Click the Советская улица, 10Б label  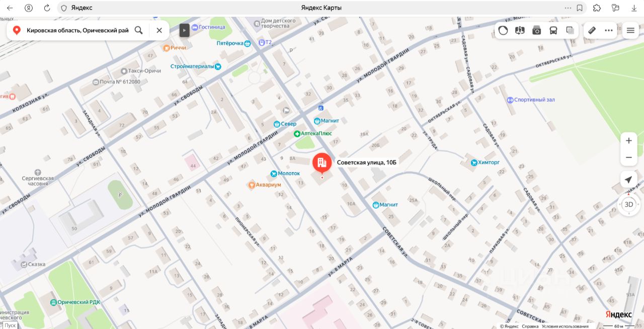point(367,162)
